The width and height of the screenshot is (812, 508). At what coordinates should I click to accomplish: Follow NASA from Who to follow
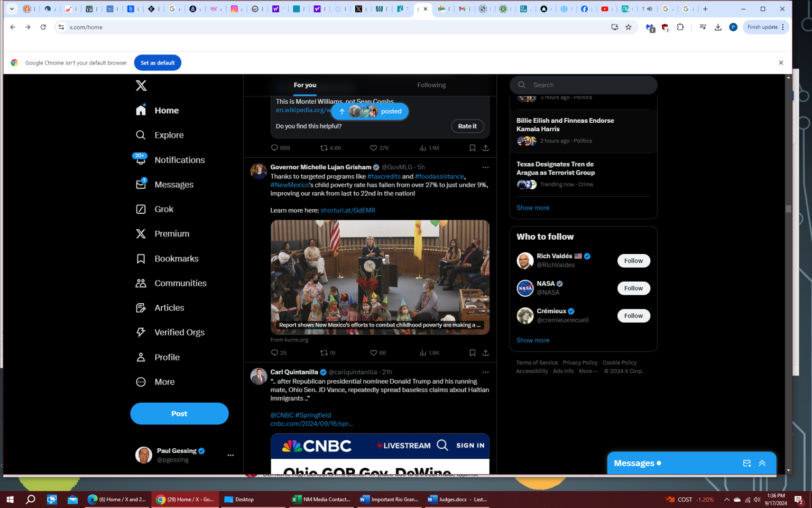click(633, 288)
